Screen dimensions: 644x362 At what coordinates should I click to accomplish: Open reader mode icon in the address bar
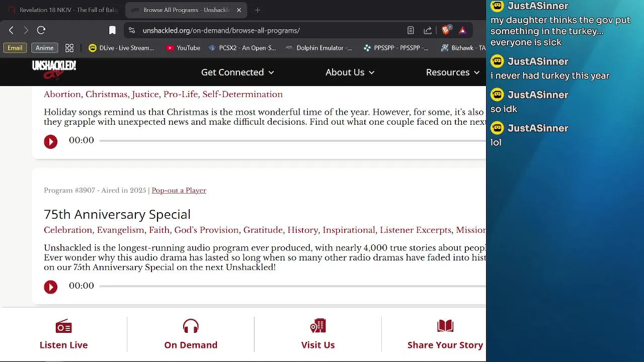(411, 30)
